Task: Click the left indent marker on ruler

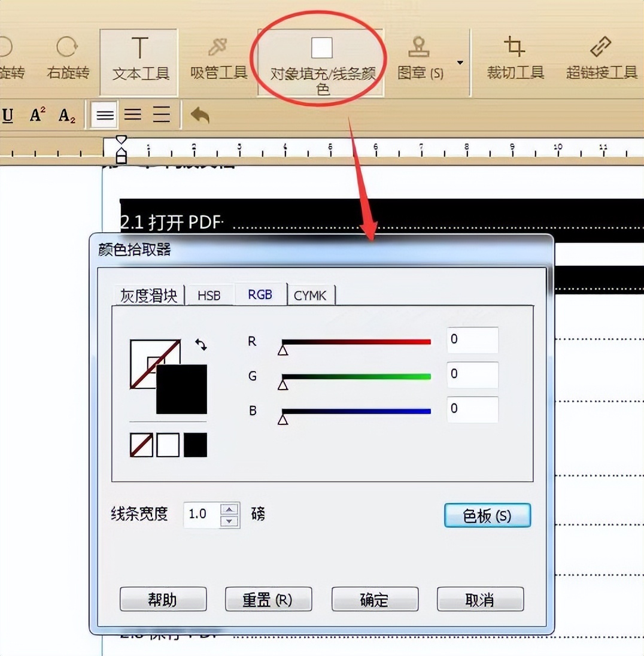Action: (x=121, y=156)
